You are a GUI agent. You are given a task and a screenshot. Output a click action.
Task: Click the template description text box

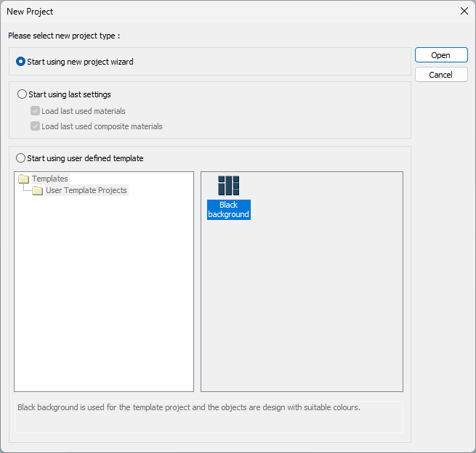(209, 417)
